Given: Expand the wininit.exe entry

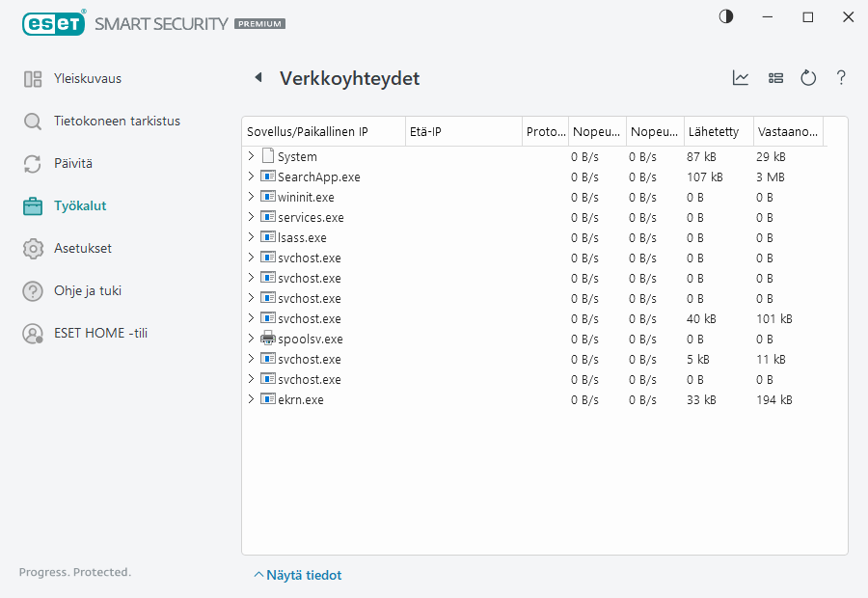Looking at the screenshot, I should tap(251, 197).
